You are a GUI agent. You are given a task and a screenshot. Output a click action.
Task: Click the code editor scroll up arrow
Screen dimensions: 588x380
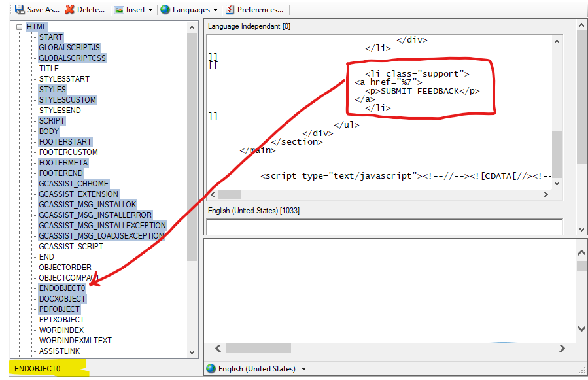(557, 41)
